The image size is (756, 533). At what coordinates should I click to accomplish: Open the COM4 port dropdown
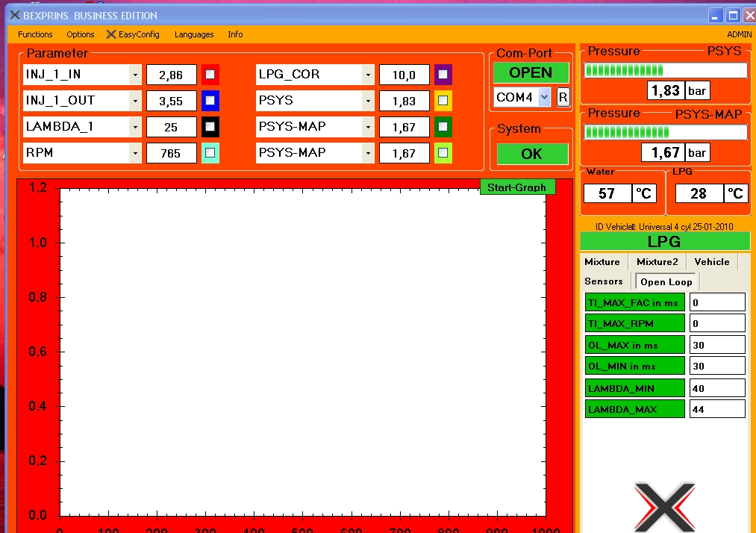coord(544,97)
